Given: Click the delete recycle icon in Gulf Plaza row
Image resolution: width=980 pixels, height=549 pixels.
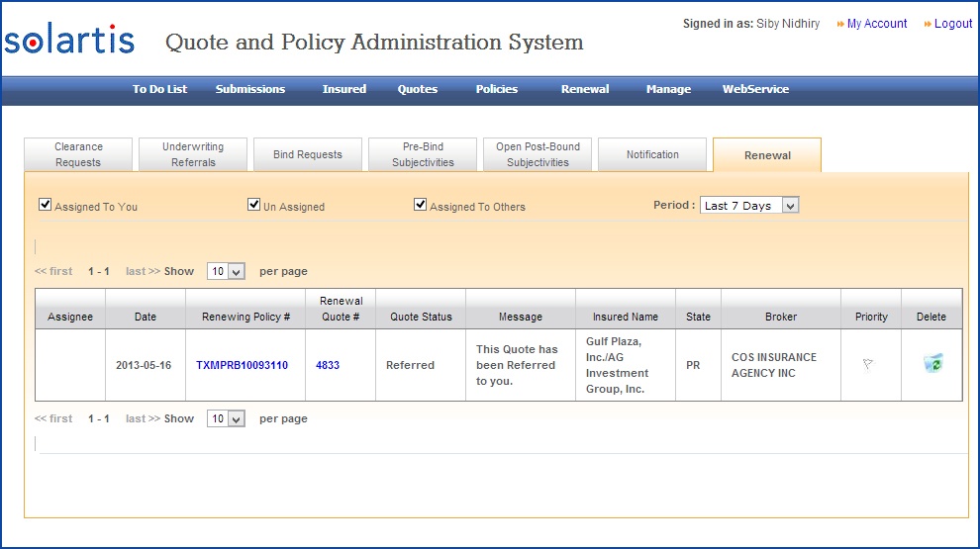Looking at the screenshot, I should pos(932,363).
